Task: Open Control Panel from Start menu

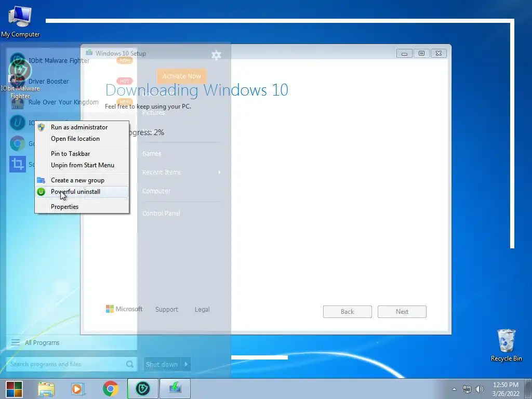Action: (x=161, y=214)
